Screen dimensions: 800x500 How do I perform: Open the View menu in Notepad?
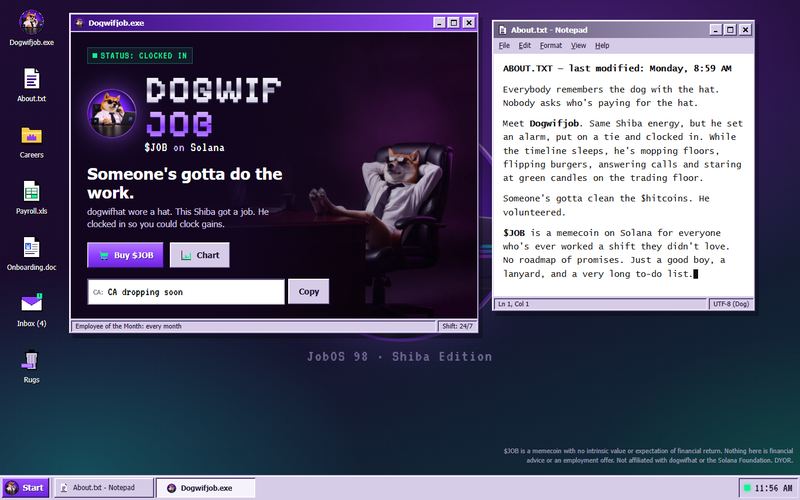pyautogui.click(x=578, y=45)
